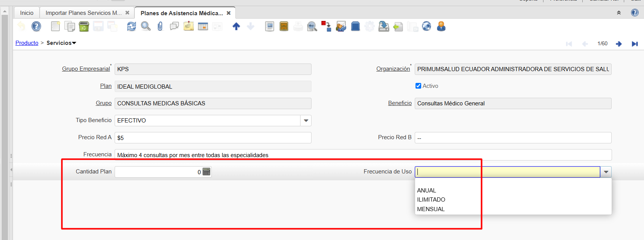This screenshot has width=644, height=240.
Task: Open archive with brown cabinet icon
Action: pos(284,26)
